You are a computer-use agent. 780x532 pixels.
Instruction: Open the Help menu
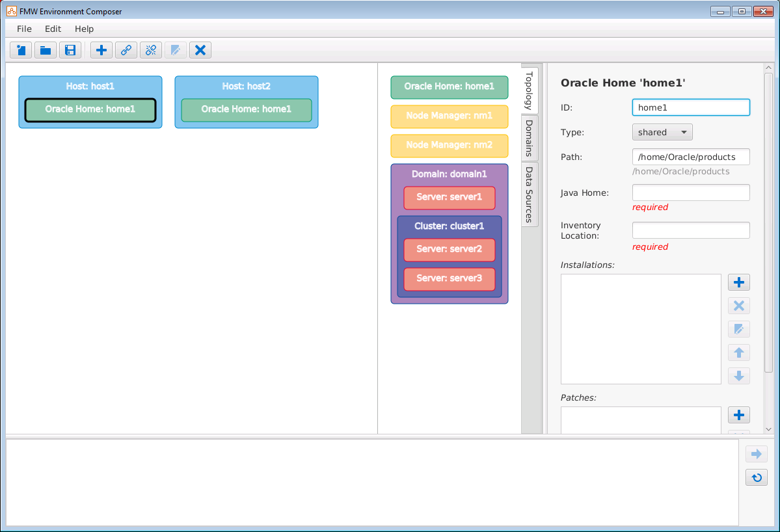84,29
